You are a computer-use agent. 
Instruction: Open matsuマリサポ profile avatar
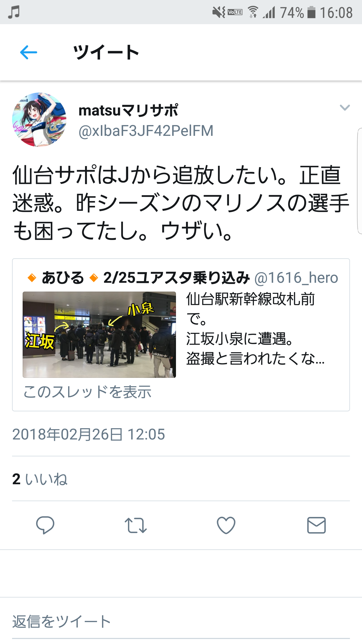click(39, 120)
